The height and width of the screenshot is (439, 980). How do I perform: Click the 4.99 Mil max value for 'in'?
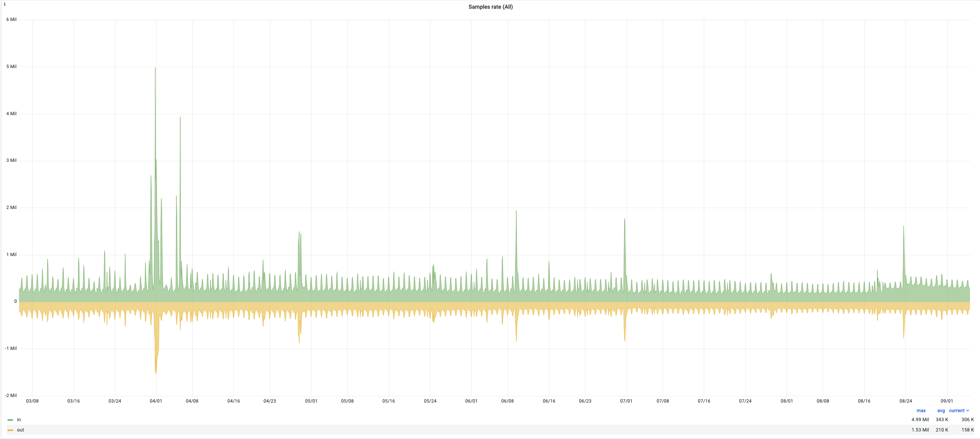click(920, 420)
